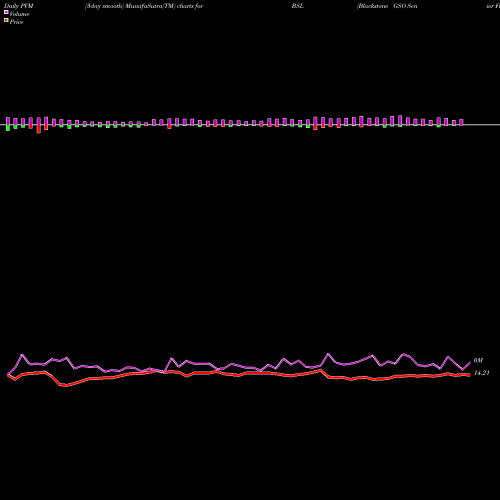This screenshot has width=500, height=500.
Task: Click the Price legend color swatch
Action: click(x=6, y=20)
